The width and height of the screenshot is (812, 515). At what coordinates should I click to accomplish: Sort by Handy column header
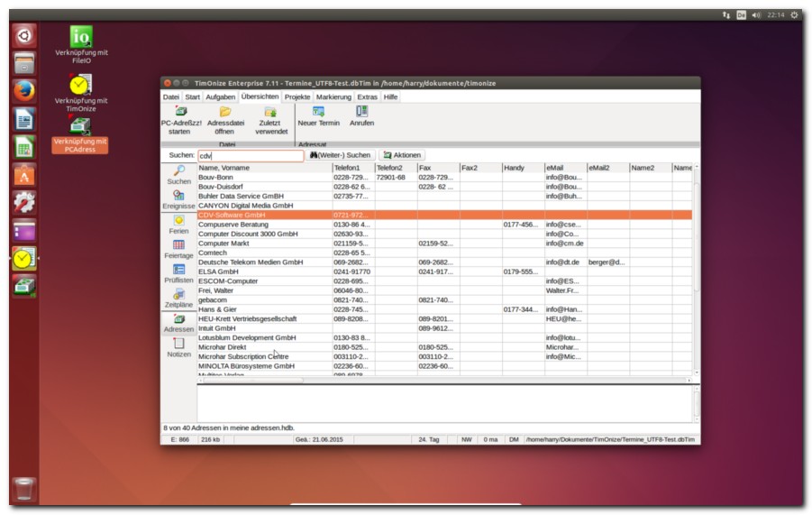coord(523,168)
